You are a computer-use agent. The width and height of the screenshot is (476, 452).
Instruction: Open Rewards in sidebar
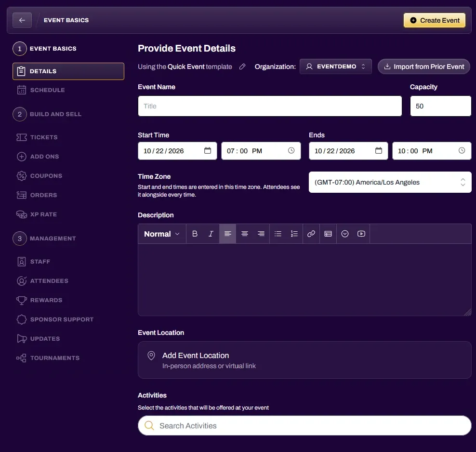[x=40, y=300]
